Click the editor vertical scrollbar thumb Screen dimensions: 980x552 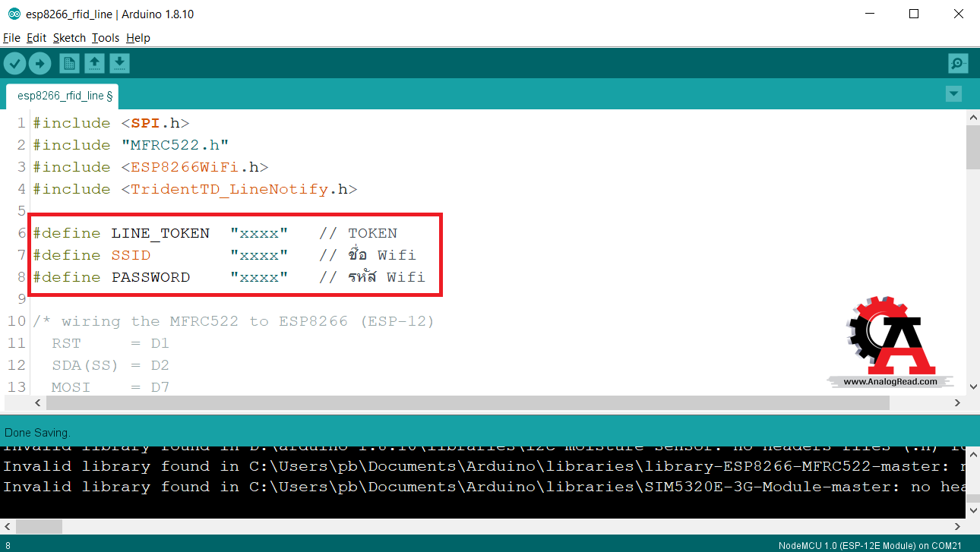(x=972, y=148)
